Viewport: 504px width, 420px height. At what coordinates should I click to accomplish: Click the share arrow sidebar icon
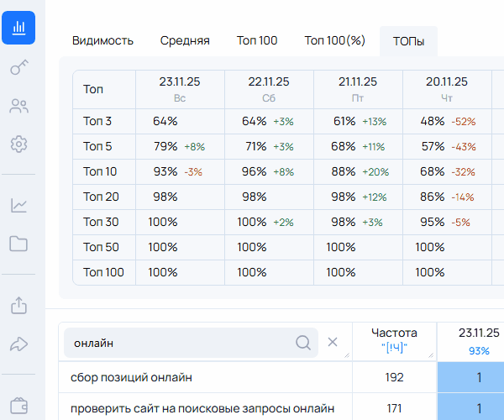[x=18, y=344]
